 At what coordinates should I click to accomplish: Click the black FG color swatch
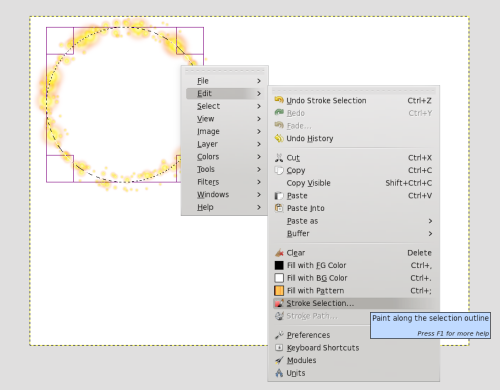pos(279,265)
